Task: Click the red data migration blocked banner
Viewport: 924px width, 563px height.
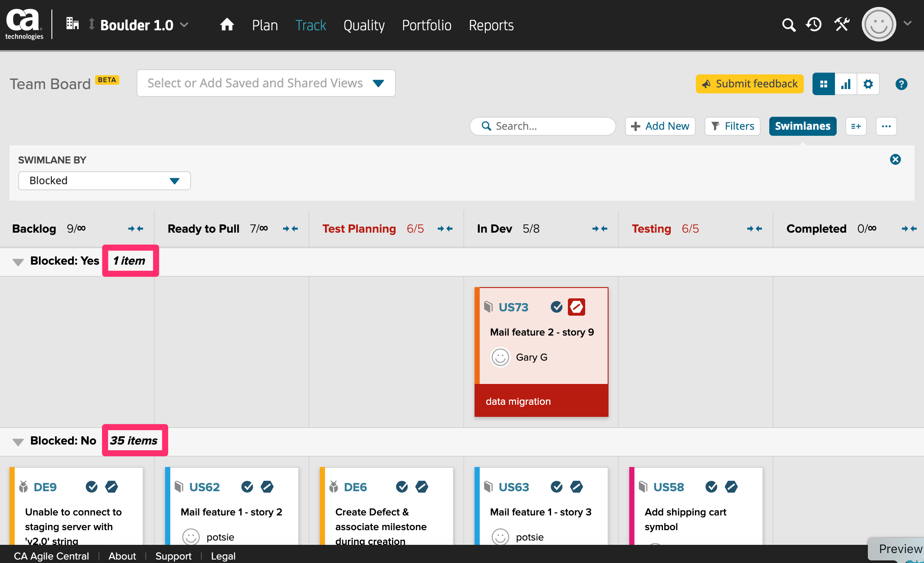Action: click(541, 401)
